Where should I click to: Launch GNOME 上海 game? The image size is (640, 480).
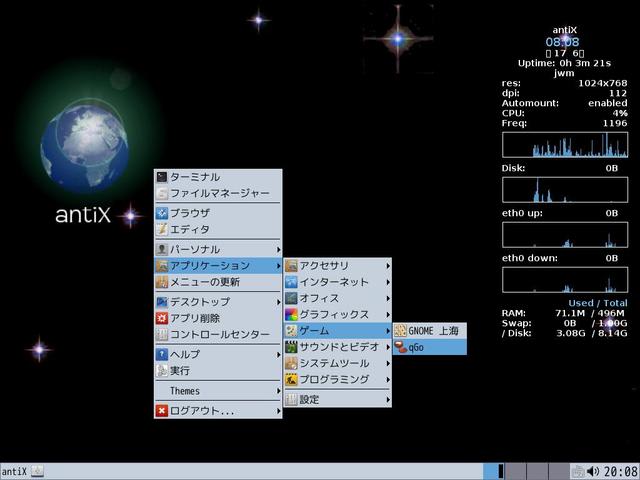pyautogui.click(x=430, y=331)
